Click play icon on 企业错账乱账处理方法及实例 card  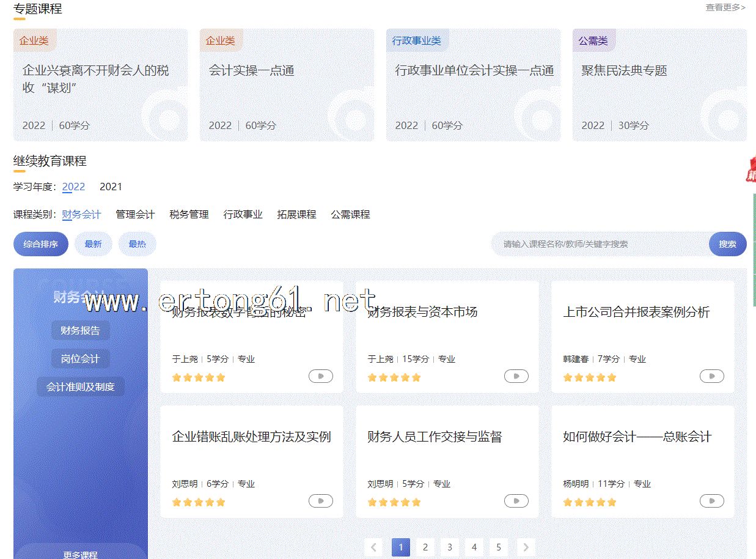coord(320,501)
